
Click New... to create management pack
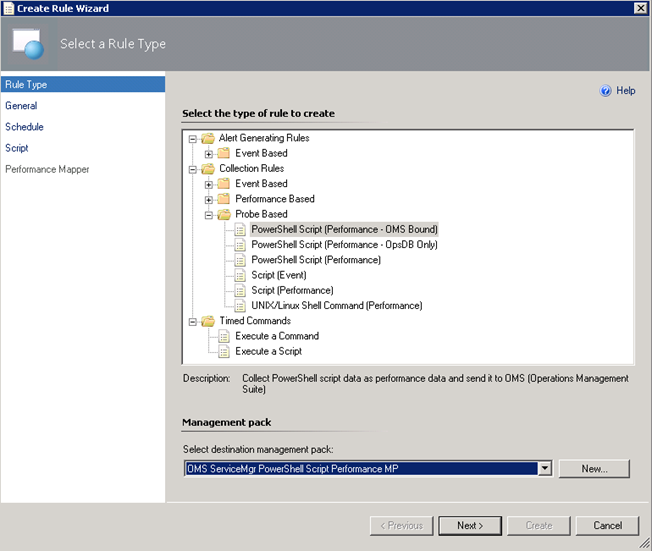(593, 468)
